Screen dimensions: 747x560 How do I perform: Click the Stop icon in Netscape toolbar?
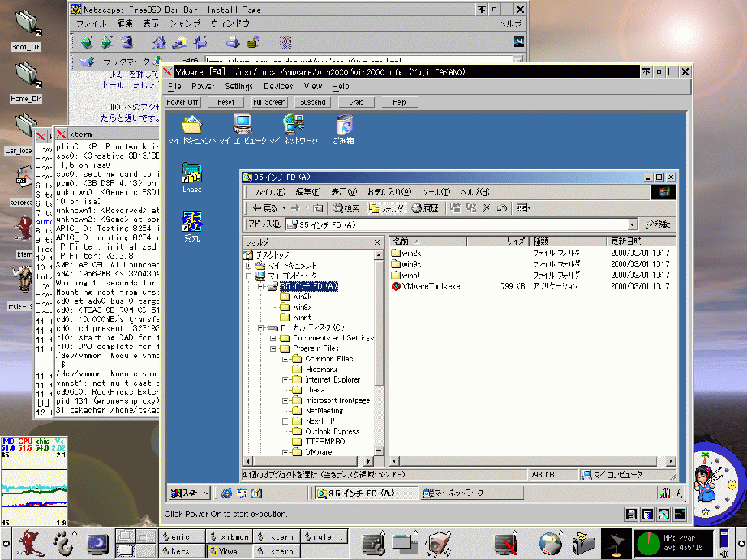click(x=285, y=42)
